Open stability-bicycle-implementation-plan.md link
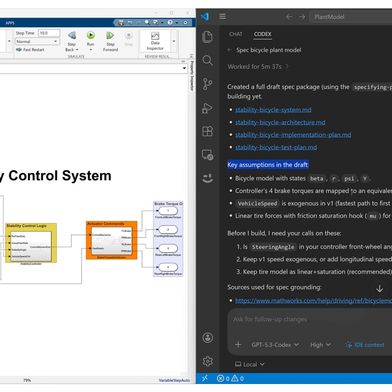This screenshot has width=392, height=392. pyautogui.click(x=293, y=135)
